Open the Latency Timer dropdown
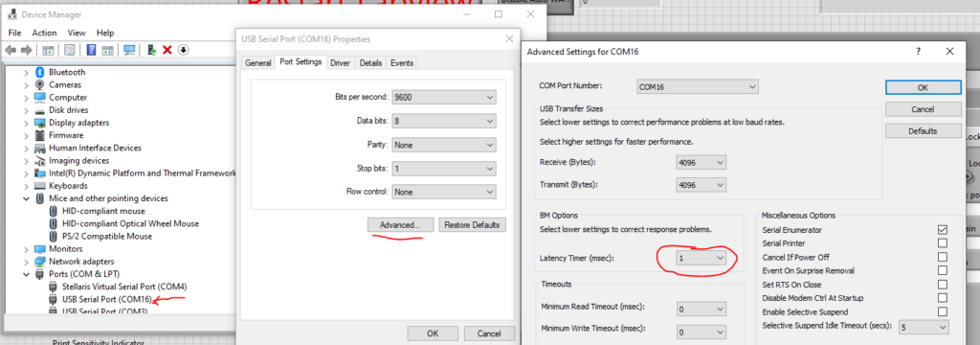Image resolution: width=980 pixels, height=345 pixels. pyautogui.click(x=702, y=258)
